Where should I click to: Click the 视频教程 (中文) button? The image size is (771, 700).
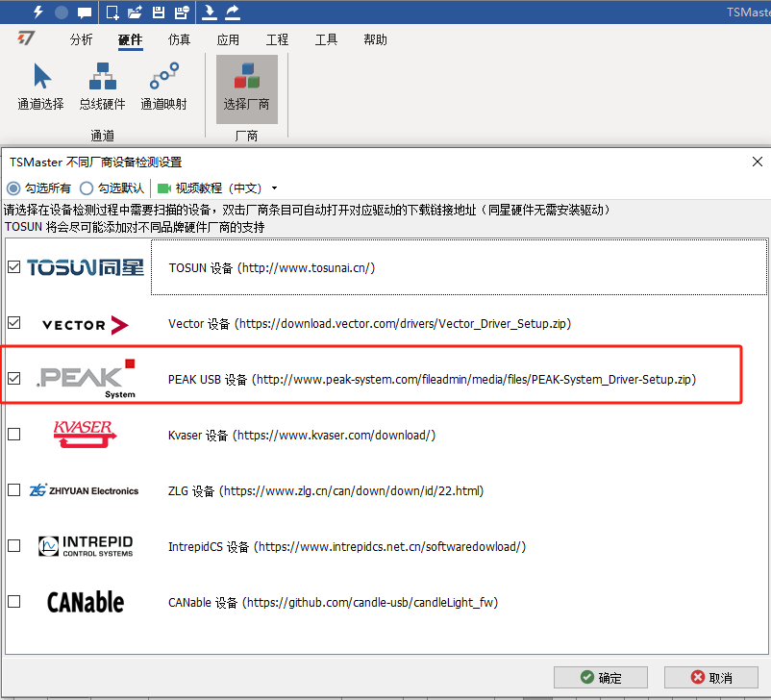tap(210, 188)
